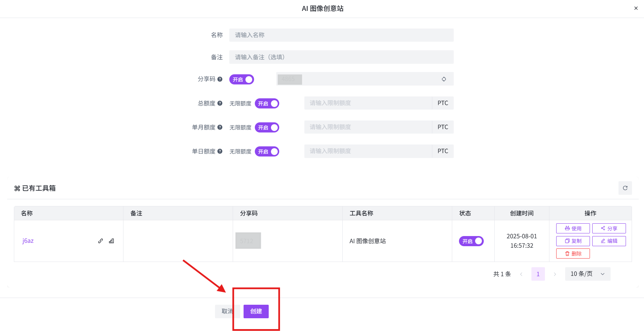
Task: Open the 10 条/页 page size dropdown
Action: [588, 274]
